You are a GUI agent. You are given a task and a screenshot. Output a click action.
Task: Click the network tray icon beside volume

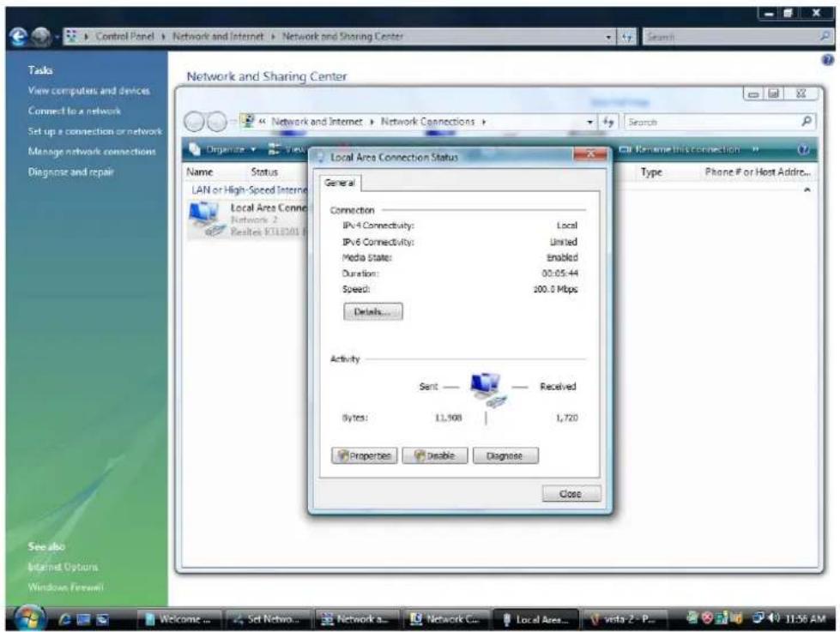[x=758, y=618]
